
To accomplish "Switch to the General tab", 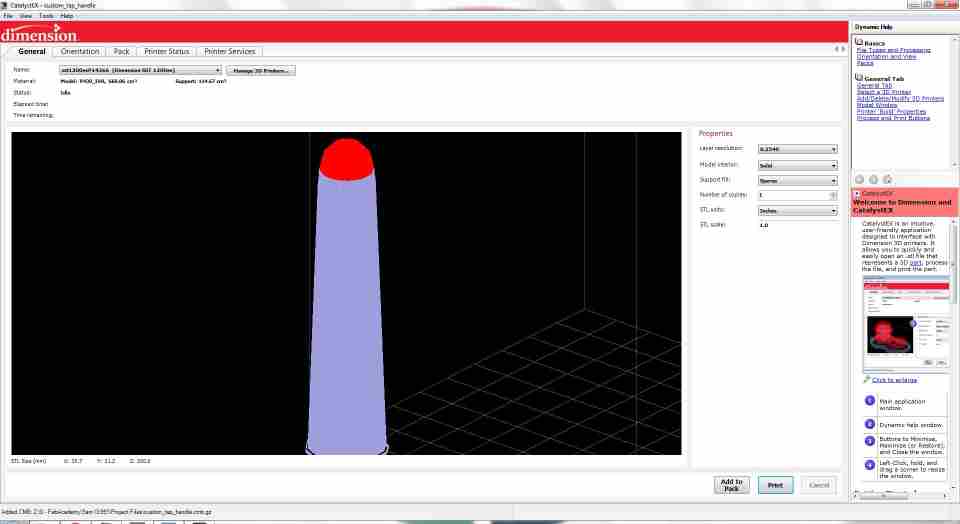I will click(x=32, y=51).
